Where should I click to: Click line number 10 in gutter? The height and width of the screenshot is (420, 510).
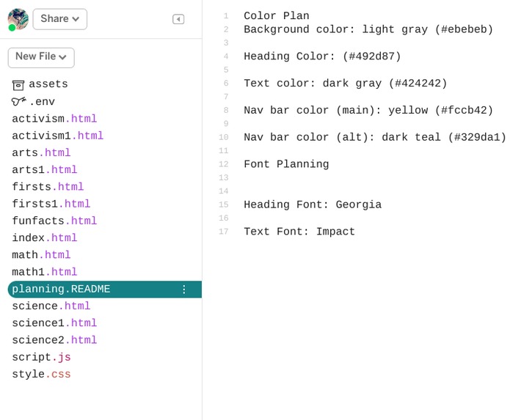tap(224, 137)
